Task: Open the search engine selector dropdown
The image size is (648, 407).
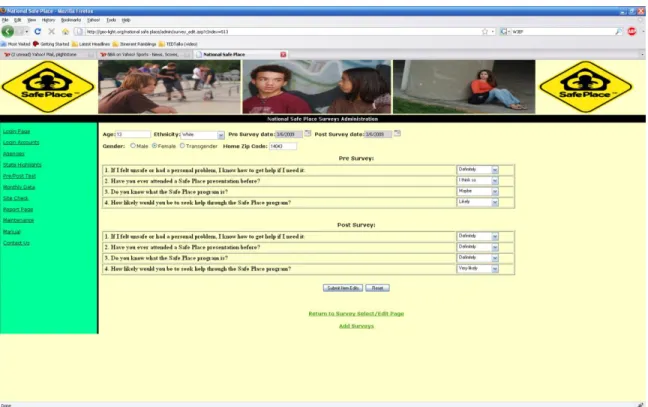Action: (505, 31)
